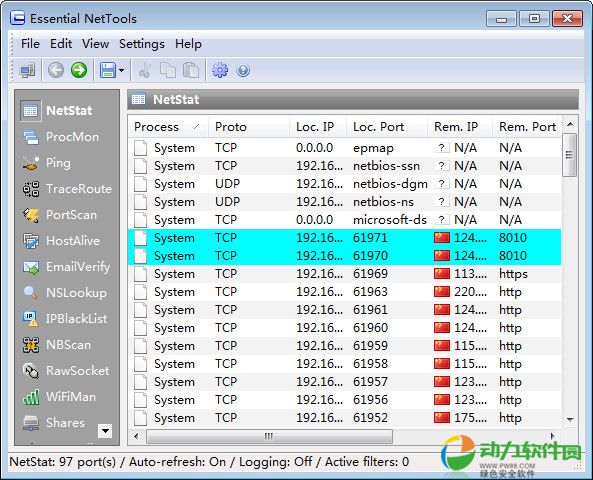Select the row with local port epmap
This screenshot has height=480, width=593.
click(x=345, y=148)
